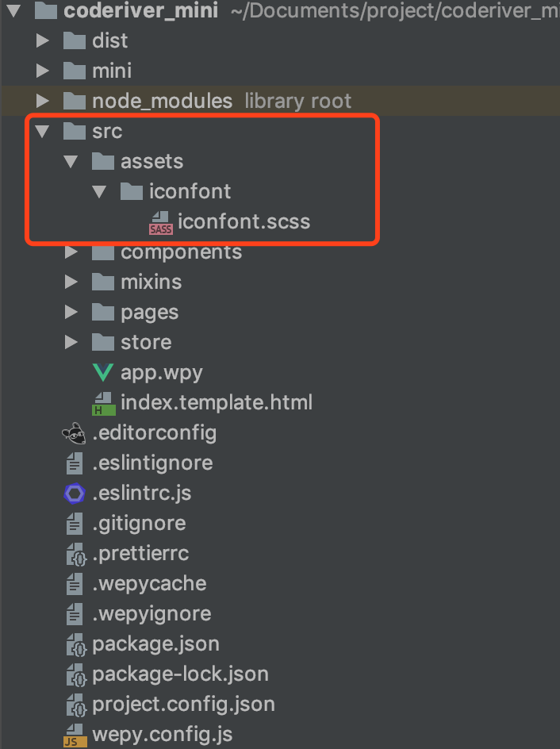Expand the dist folder arrow
The width and height of the screenshot is (560, 749).
(x=43, y=40)
